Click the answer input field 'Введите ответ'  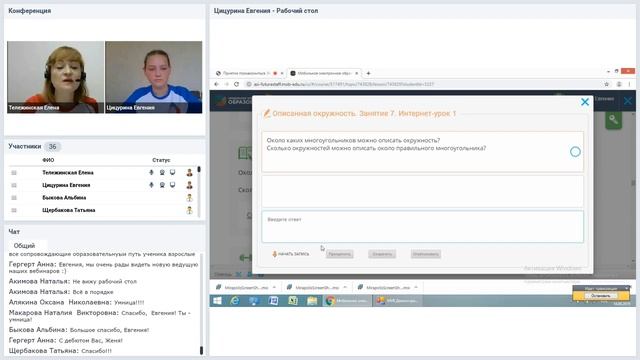pyautogui.click(x=422, y=227)
